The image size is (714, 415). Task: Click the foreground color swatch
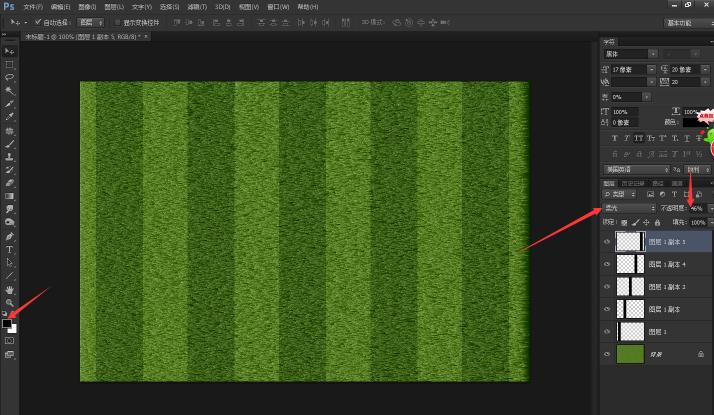7,323
